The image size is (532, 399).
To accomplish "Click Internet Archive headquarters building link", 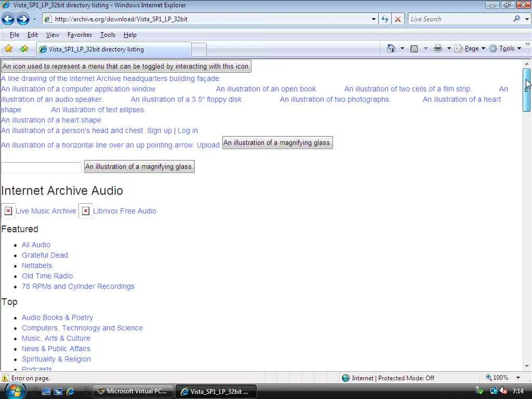I will (111, 78).
